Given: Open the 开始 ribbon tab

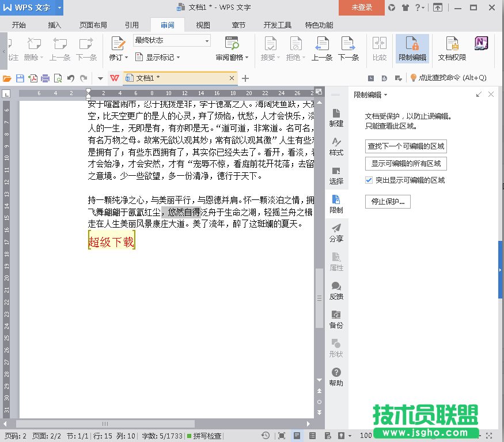Looking at the screenshot, I should (19, 25).
